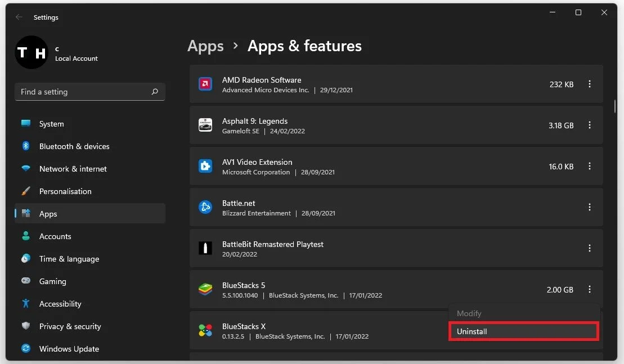Open the System settings category
624x364 pixels.
(x=90, y=124)
